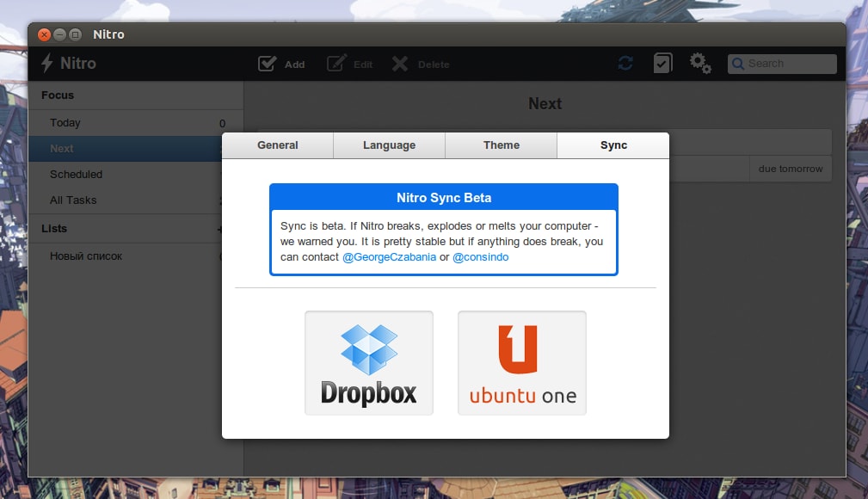The image size is (868, 499).
Task: Click the sync refresh arrows icon
Action: tap(625, 63)
